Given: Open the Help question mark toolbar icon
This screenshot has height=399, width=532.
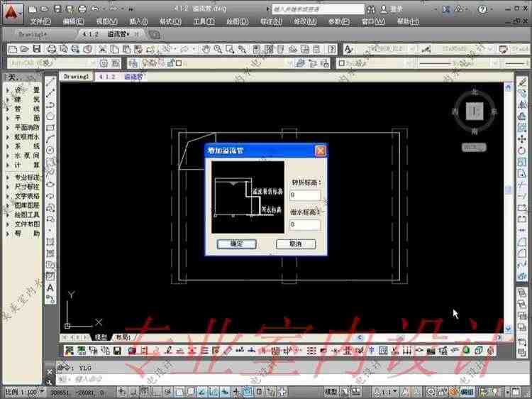Looking at the screenshot, I should pos(331,49).
